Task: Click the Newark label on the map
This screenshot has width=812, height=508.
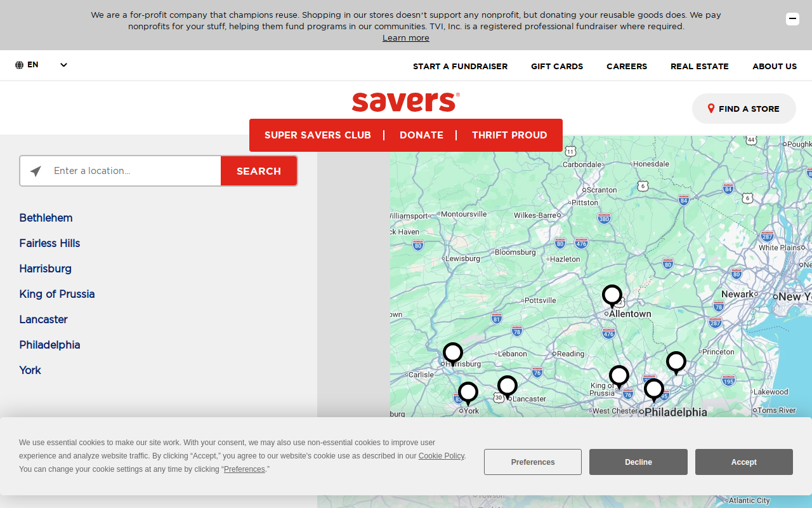Action: [x=738, y=294]
